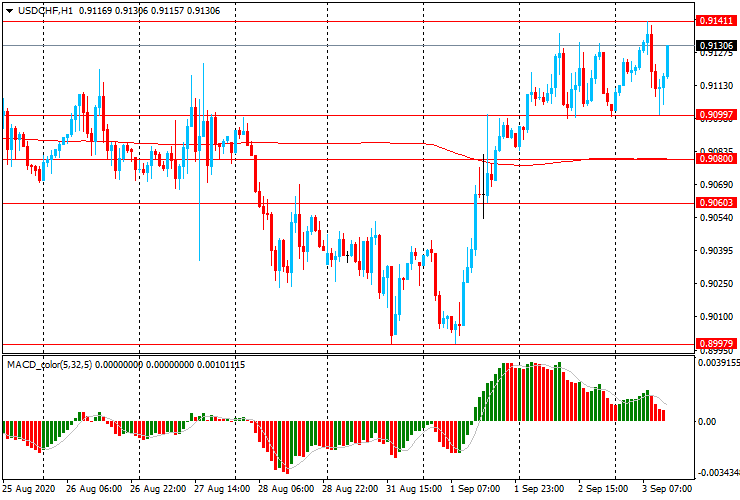Viewport: 740px width, 500px height.
Task: Select the 0.90395 price scale value
Action: pos(716,251)
